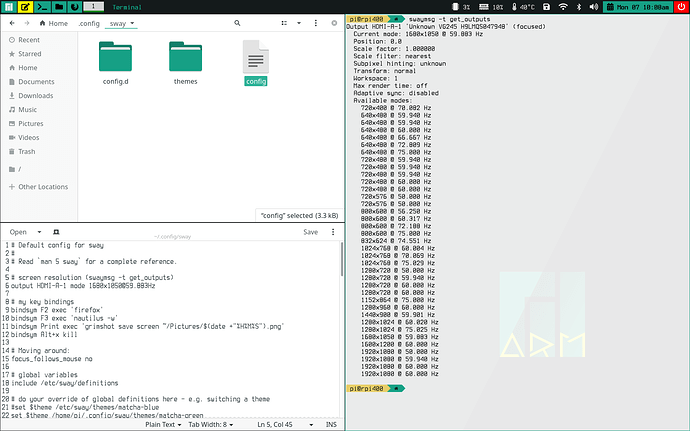The image size is (690, 431).
Task: Click the volume speaker icon
Action: point(594,7)
